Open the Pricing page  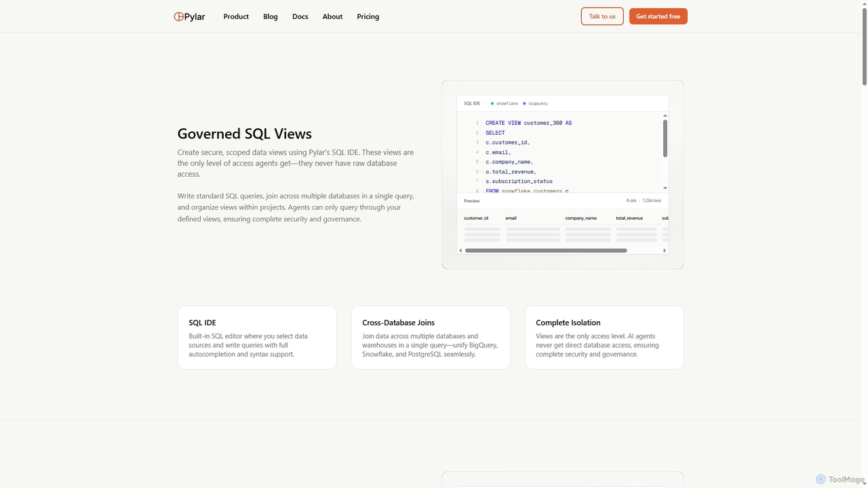(368, 16)
